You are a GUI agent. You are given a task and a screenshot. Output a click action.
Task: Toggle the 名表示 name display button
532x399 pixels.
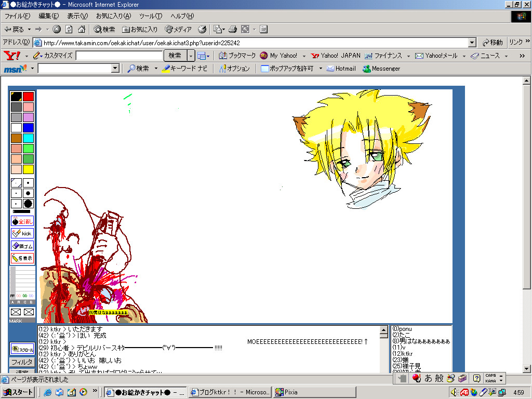point(22,258)
